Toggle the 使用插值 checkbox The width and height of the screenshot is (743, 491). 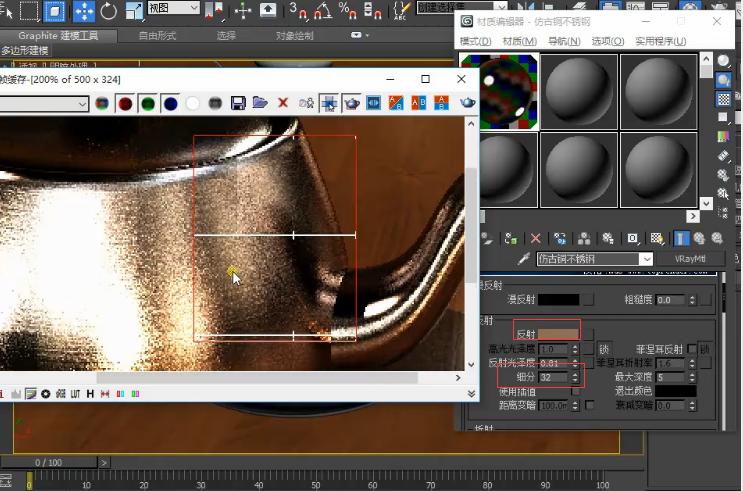[575, 391]
